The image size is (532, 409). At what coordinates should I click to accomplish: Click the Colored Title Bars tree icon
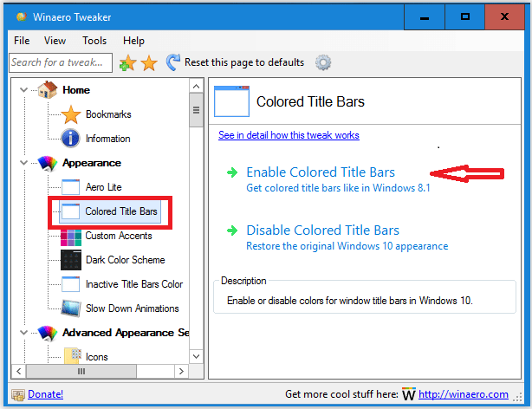point(70,211)
